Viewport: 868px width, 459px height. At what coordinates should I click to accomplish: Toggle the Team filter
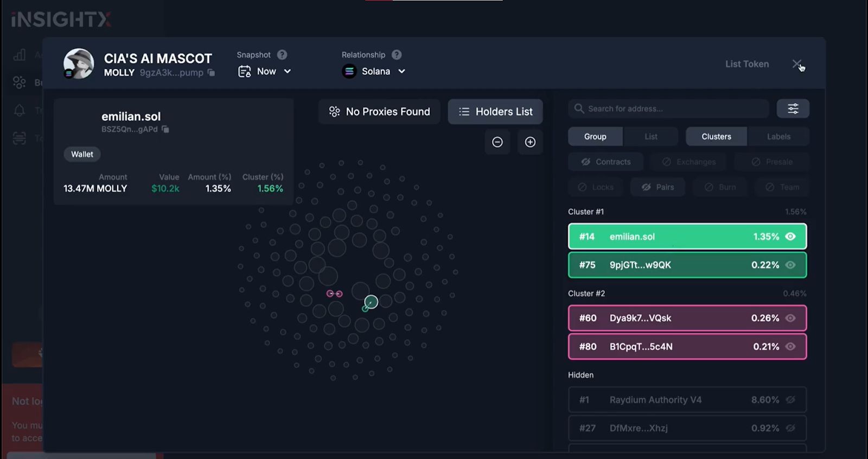[x=782, y=187]
